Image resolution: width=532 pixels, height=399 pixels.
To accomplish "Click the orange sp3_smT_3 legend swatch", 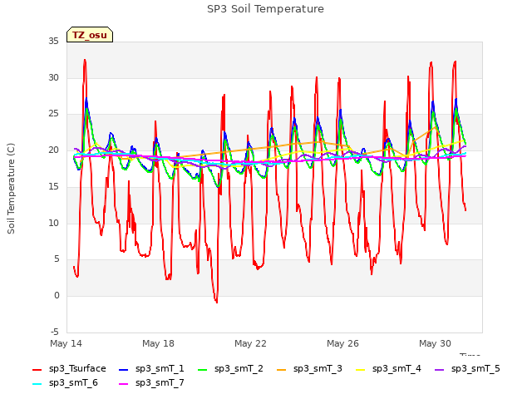I will [x=281, y=369].
